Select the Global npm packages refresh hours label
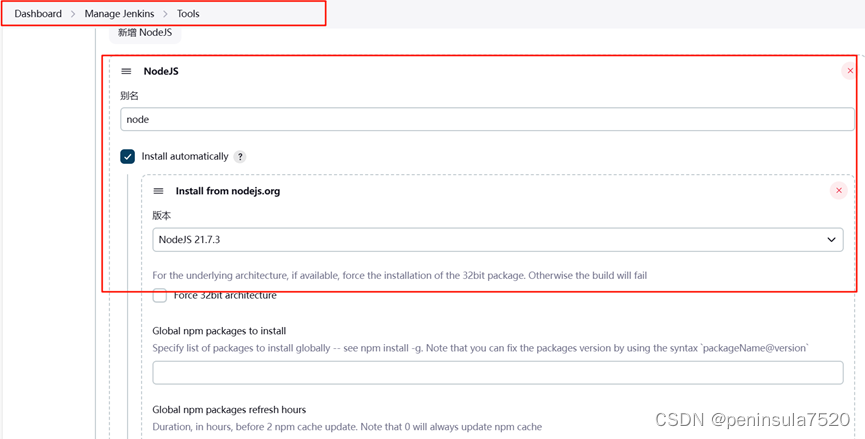865x439 pixels. click(229, 410)
